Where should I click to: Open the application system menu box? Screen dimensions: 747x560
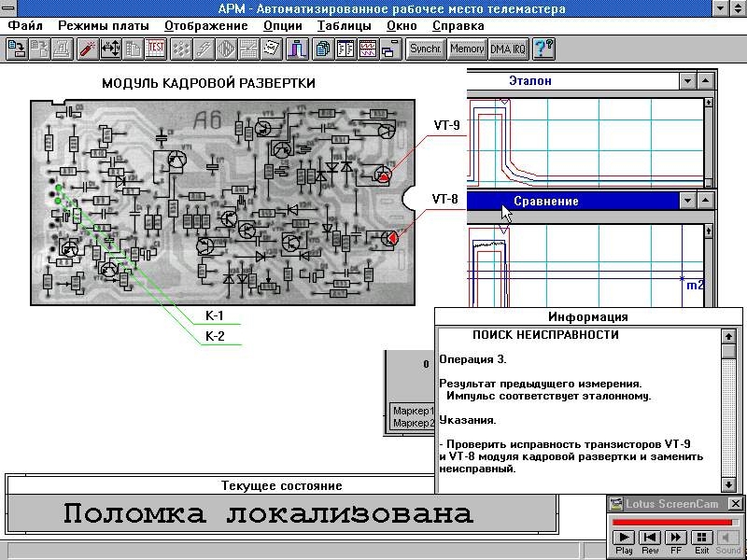tap(8, 8)
